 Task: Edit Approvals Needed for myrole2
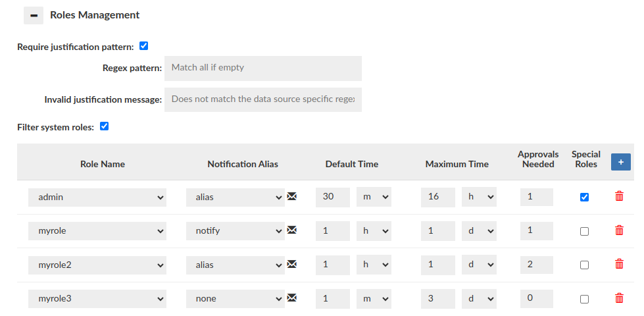[536, 265]
